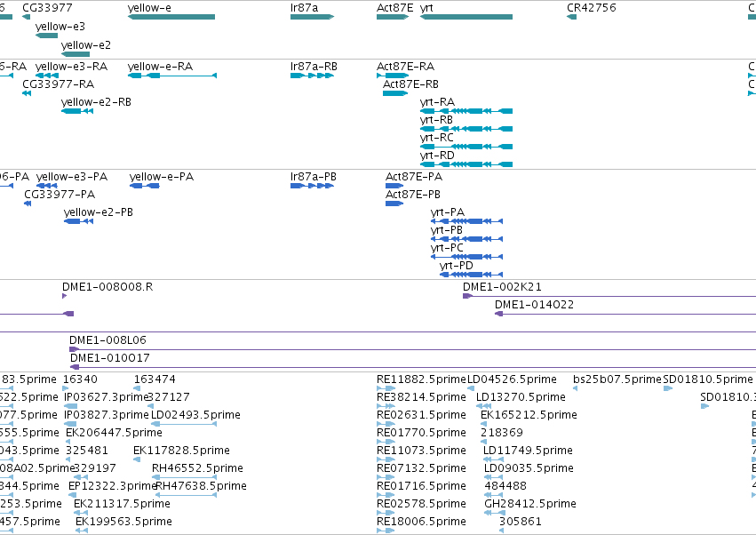Open the Ir87a-RB transcript
Screen dimensions: 756x535
click(312, 76)
